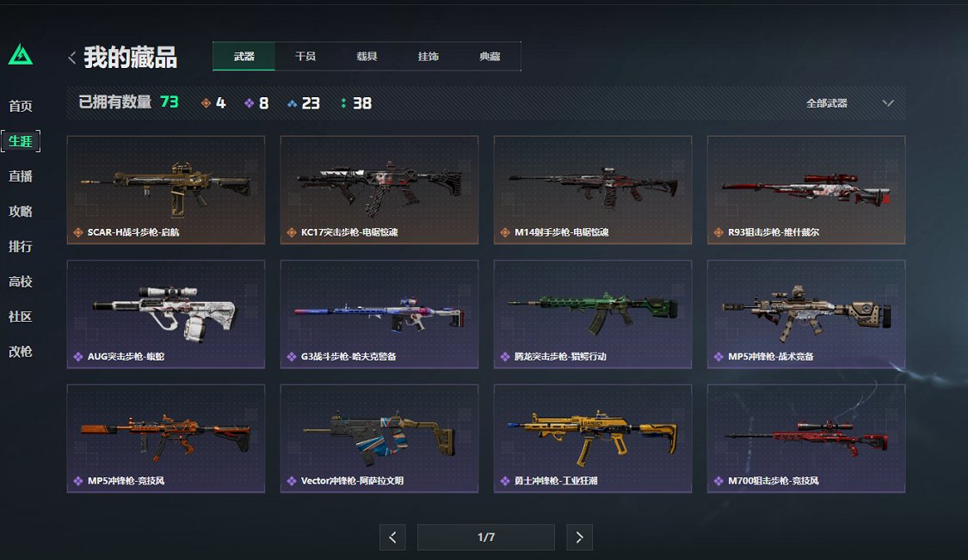Select the Vector冲锋枪 weapon card

tap(379, 439)
